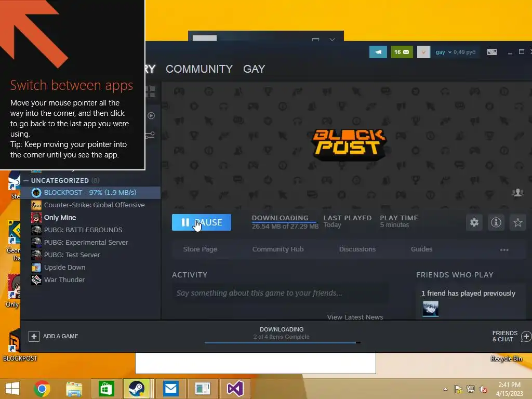Click the network tray icon
This screenshot has width=532, height=399.
[x=471, y=389]
